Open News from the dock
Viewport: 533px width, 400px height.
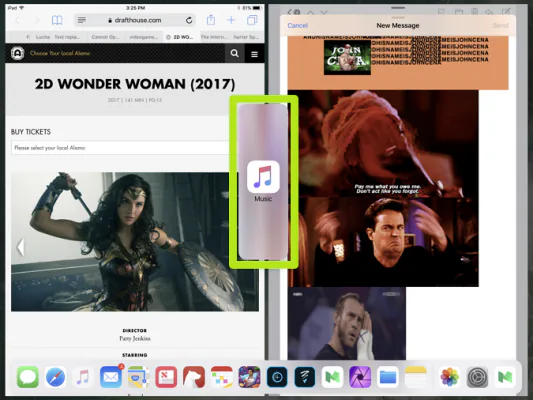[166, 377]
